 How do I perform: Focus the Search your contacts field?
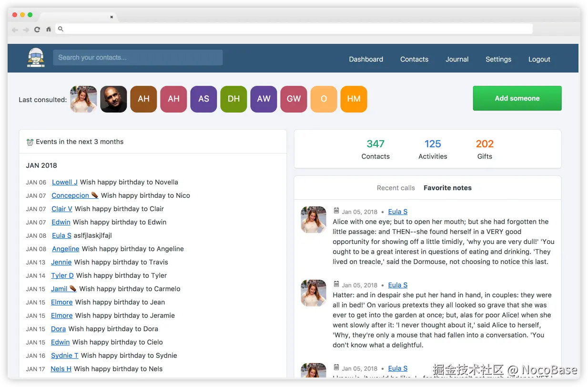coord(138,58)
